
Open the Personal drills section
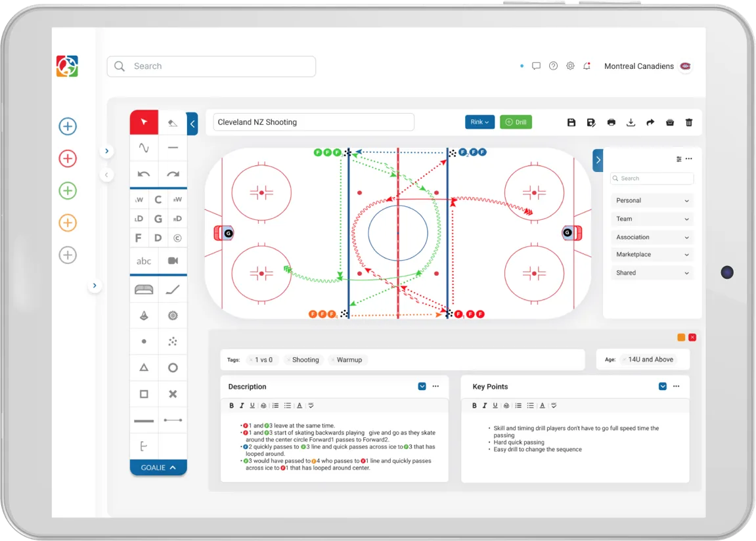click(652, 201)
